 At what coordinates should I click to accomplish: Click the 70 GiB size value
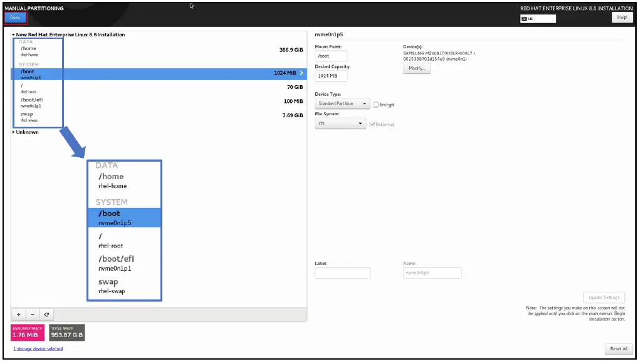295,87
